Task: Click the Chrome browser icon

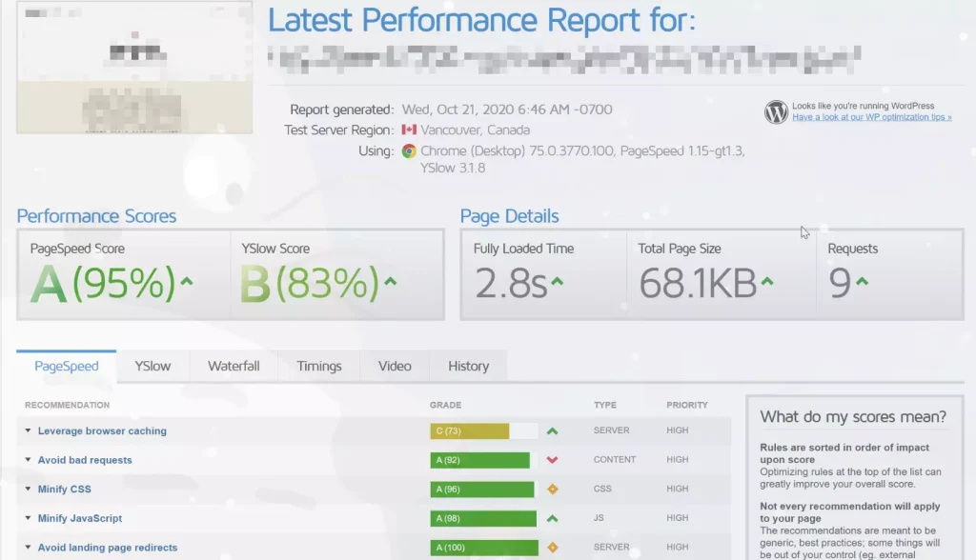Action: point(409,150)
